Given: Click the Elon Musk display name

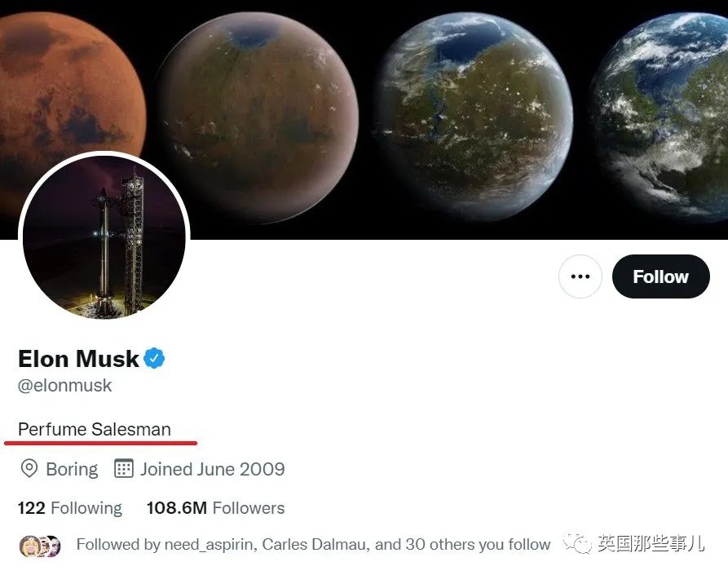Looking at the screenshot, I should point(78,358).
